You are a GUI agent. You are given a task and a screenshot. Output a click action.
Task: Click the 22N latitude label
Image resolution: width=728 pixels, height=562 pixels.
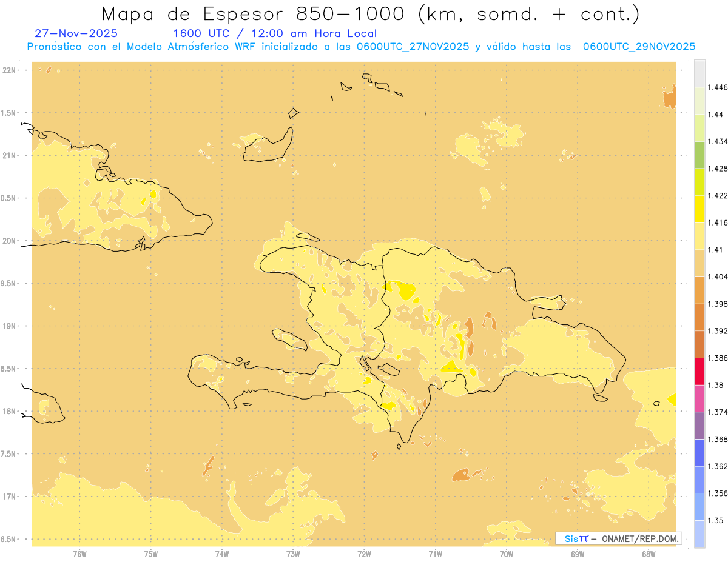point(10,70)
